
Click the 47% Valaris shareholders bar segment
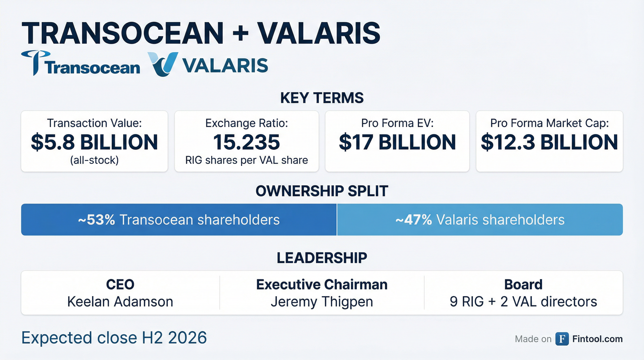coord(480,220)
